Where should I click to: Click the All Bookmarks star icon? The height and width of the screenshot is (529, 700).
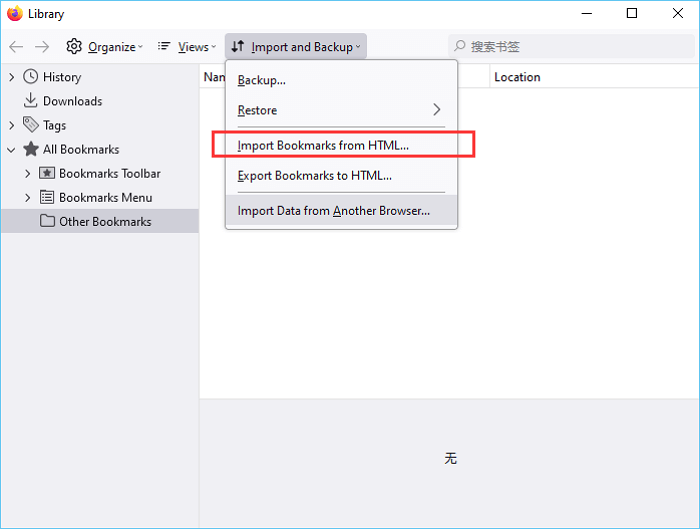31,149
